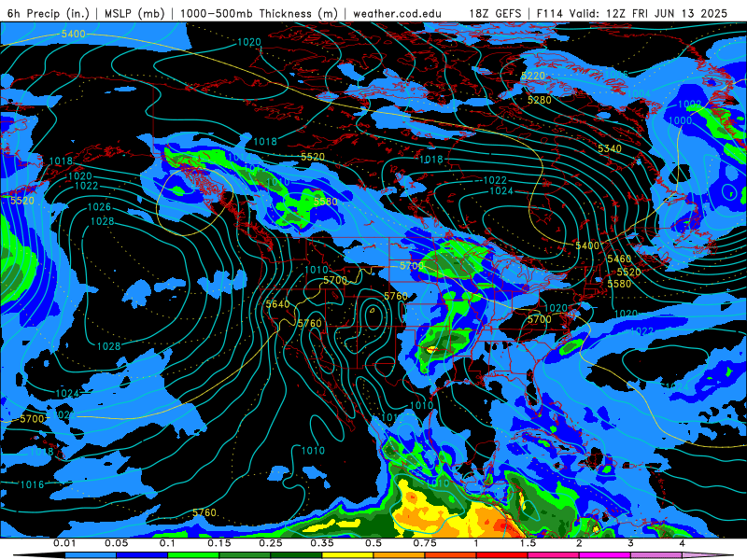Viewport: 747px width, 560px height.
Task: Click the 5280 thickness contour label
Action: [540, 100]
